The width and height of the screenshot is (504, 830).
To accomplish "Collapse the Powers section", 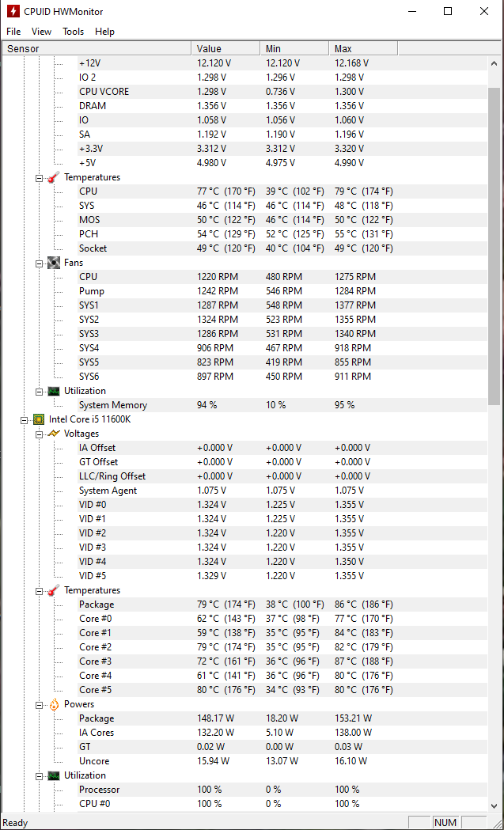I will coord(39,704).
